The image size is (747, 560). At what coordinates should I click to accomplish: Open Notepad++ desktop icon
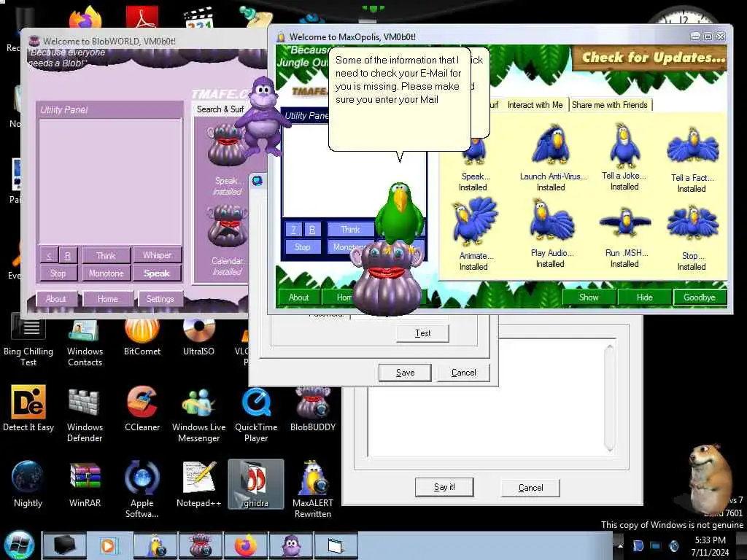coord(198,484)
